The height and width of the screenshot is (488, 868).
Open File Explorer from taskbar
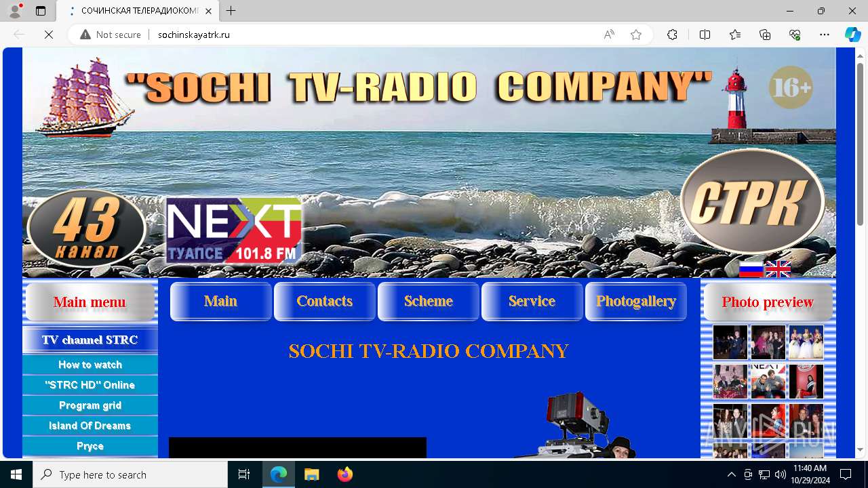point(311,474)
